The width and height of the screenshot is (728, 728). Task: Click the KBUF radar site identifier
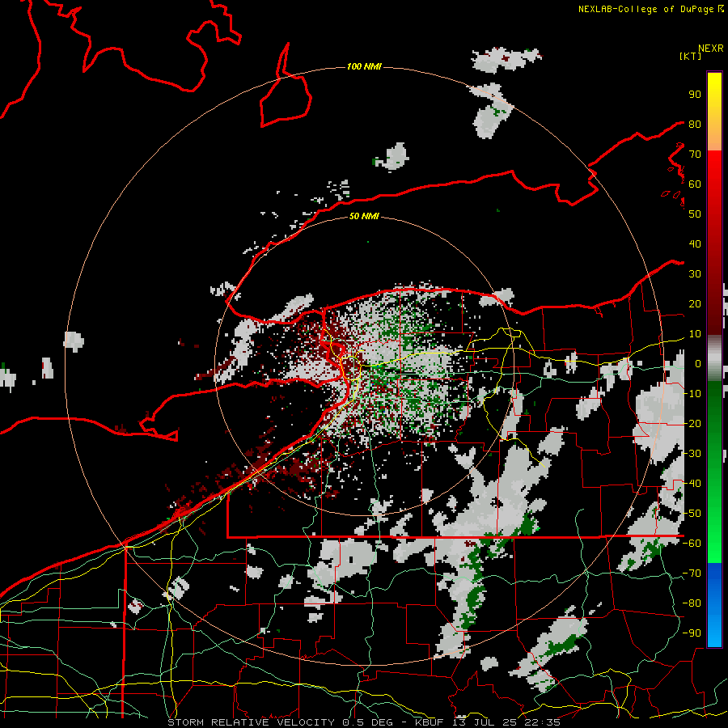[x=429, y=722]
